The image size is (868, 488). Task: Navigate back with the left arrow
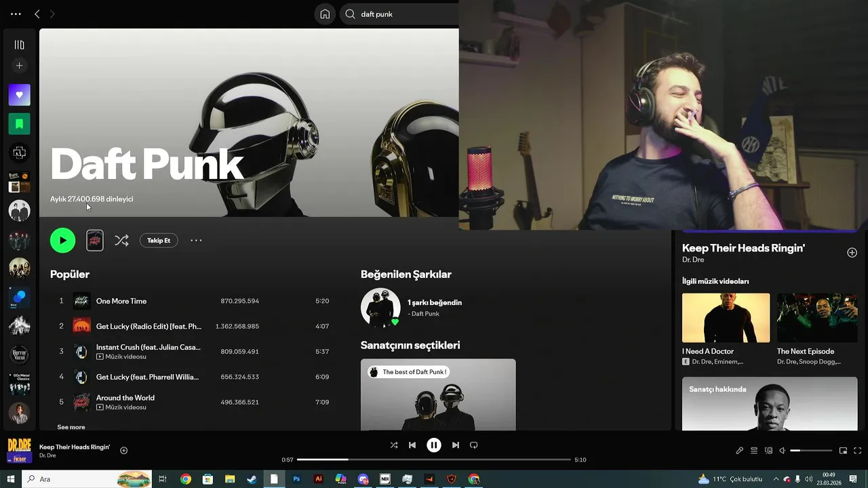click(x=37, y=14)
